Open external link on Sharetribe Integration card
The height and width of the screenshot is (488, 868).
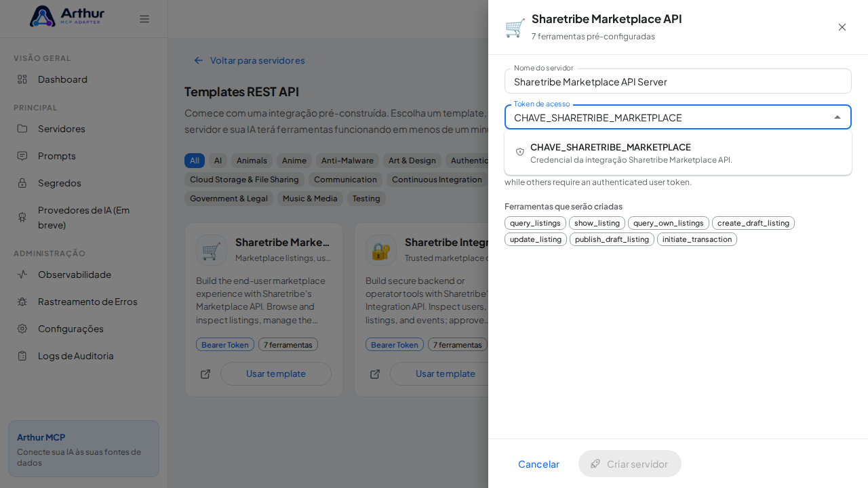(x=375, y=374)
